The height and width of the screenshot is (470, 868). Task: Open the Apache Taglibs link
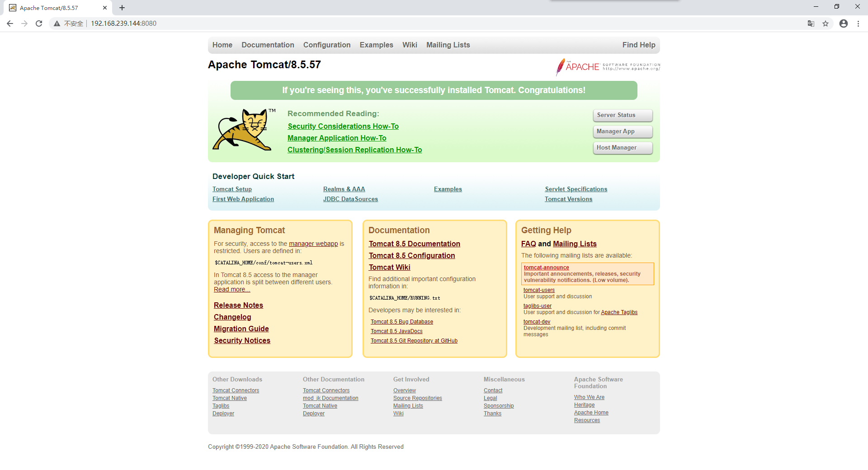619,313
